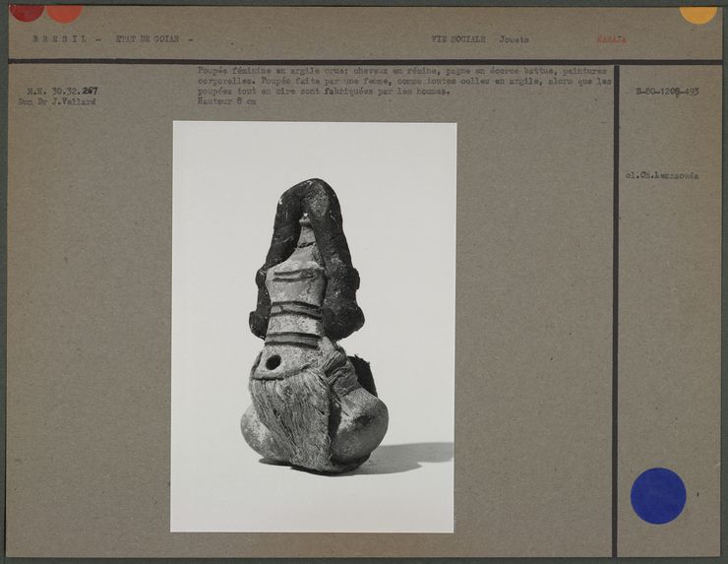
Task: Click the yellow-orange dot in top-right corner
Action: (698, 13)
